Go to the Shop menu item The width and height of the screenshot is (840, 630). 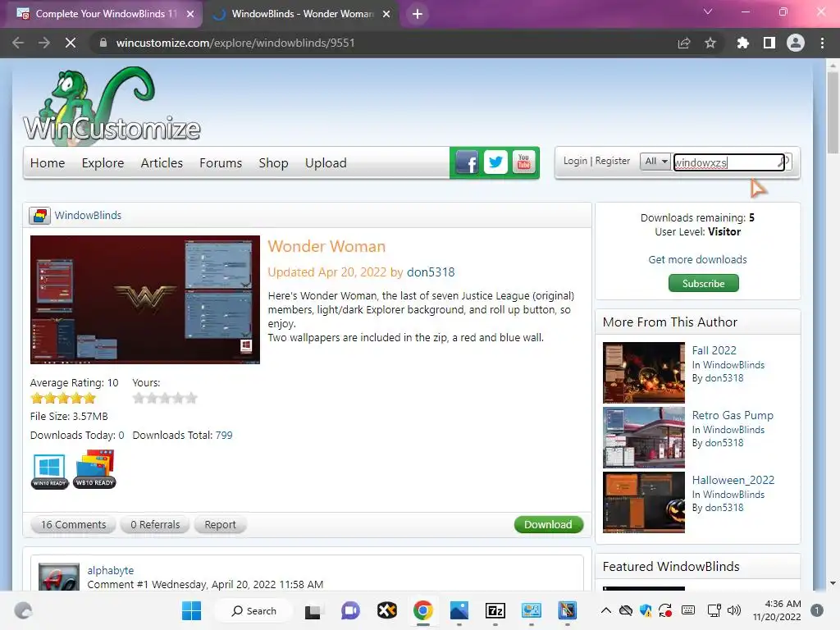[x=273, y=163]
